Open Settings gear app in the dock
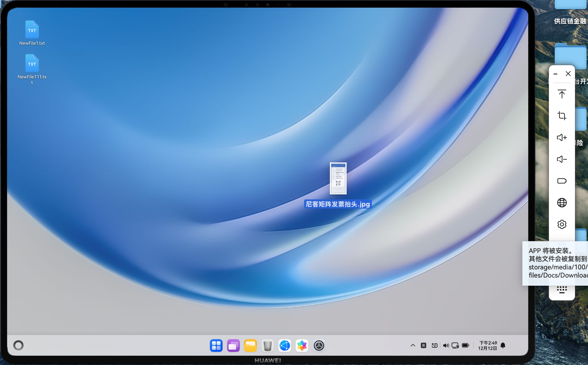 point(319,345)
